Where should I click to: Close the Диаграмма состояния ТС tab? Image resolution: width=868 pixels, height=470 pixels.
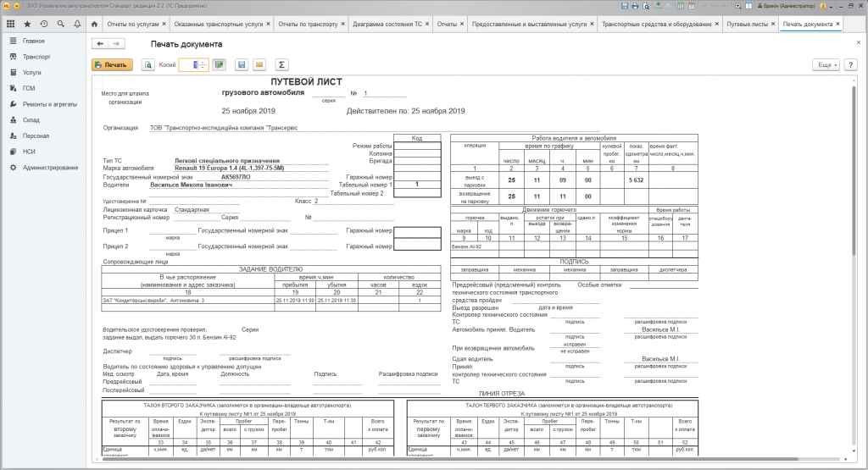tap(427, 25)
